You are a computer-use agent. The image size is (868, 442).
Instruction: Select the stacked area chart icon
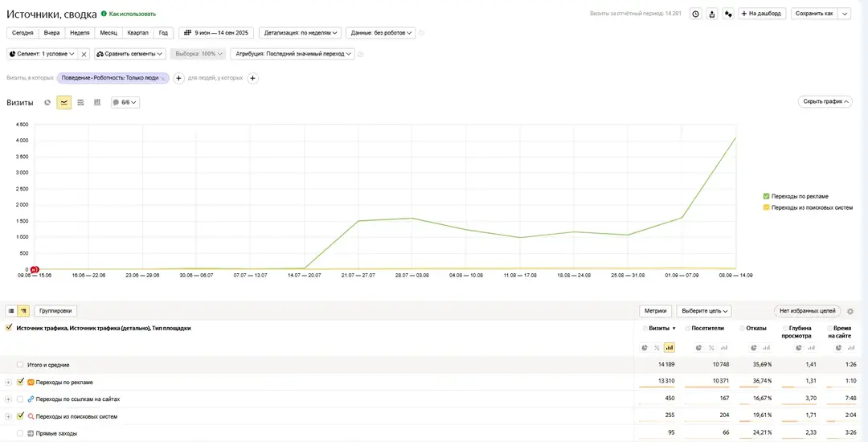pos(80,103)
